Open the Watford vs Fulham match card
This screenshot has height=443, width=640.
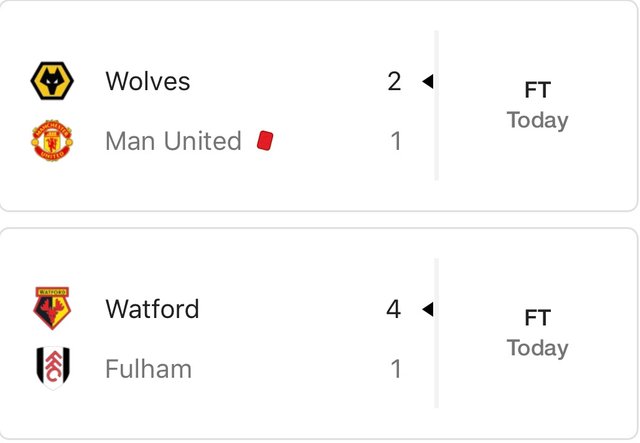pos(318,334)
